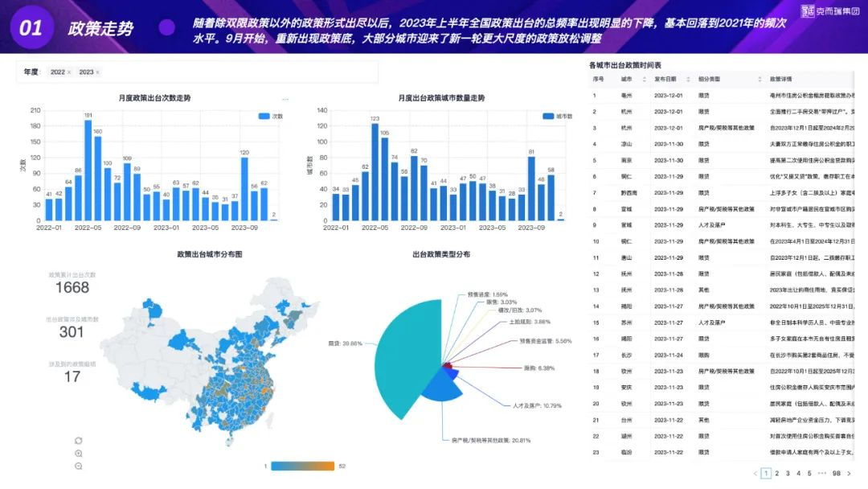Open the ellipsis menu above the 次数 chart
Image resolution: width=868 pixels, height=489 pixels.
[284, 99]
